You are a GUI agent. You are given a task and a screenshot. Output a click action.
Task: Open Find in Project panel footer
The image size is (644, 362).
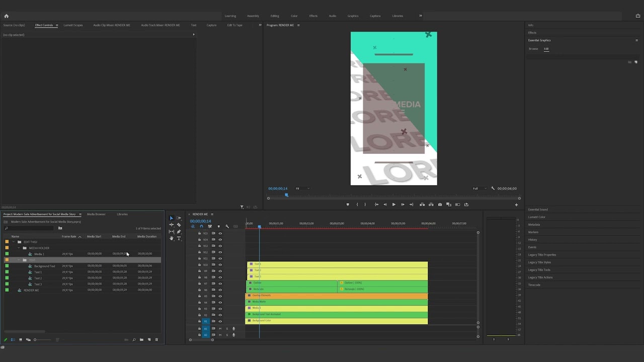pyautogui.click(x=134, y=340)
